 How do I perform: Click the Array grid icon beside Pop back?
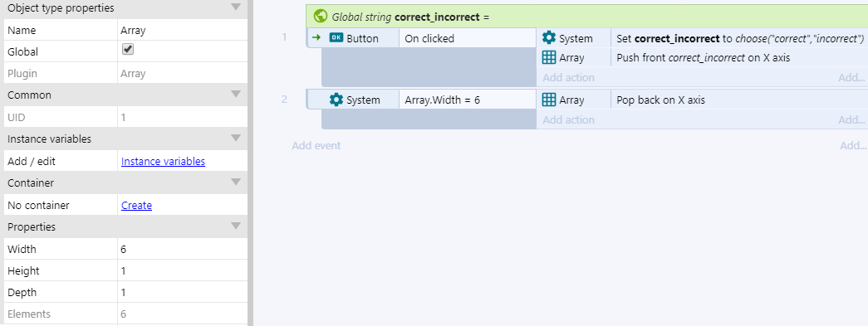pyautogui.click(x=548, y=100)
